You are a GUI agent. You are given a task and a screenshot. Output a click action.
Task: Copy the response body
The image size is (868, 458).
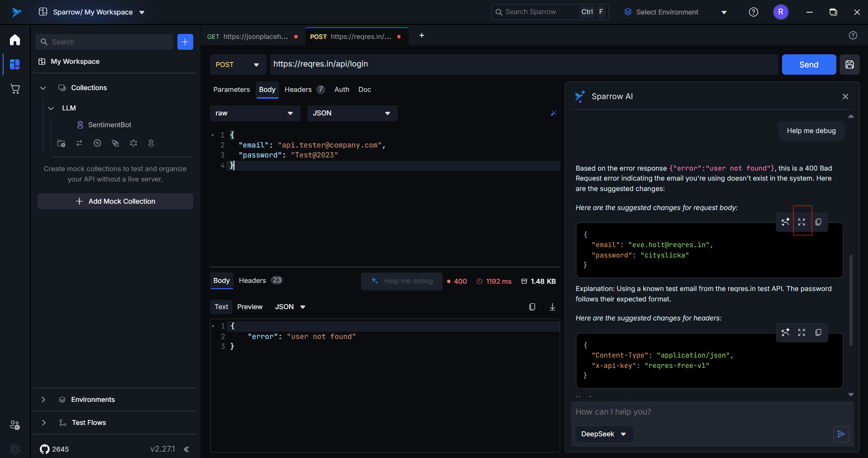click(x=532, y=307)
